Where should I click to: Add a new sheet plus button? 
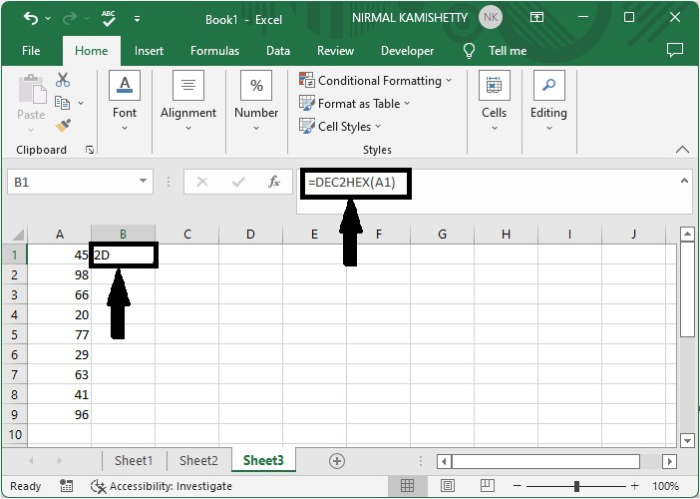point(337,461)
